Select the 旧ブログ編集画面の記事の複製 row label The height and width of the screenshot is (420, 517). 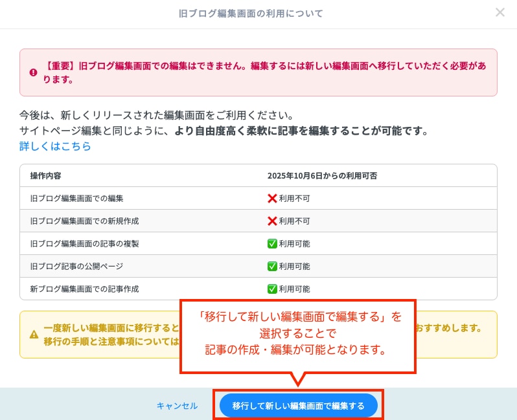click(84, 243)
